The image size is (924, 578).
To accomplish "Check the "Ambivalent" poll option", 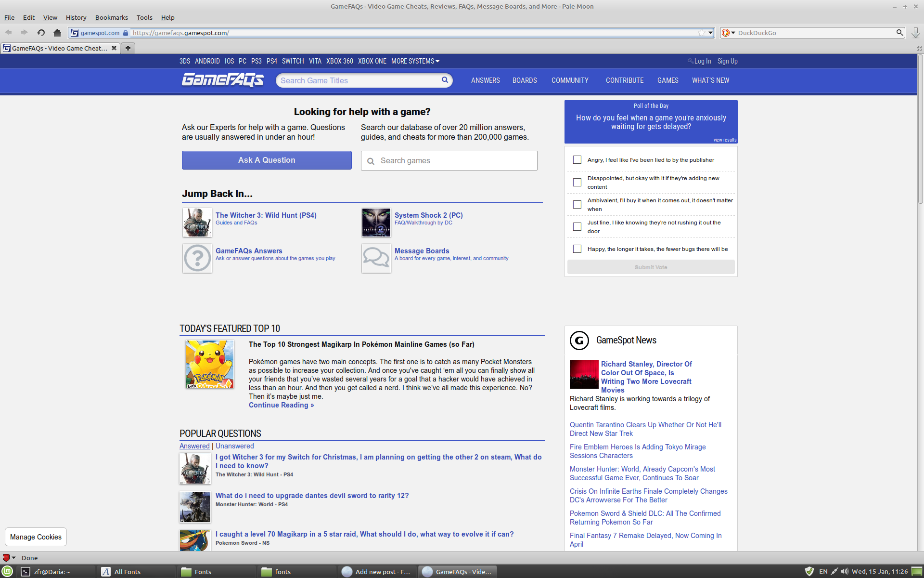I will (x=577, y=205).
